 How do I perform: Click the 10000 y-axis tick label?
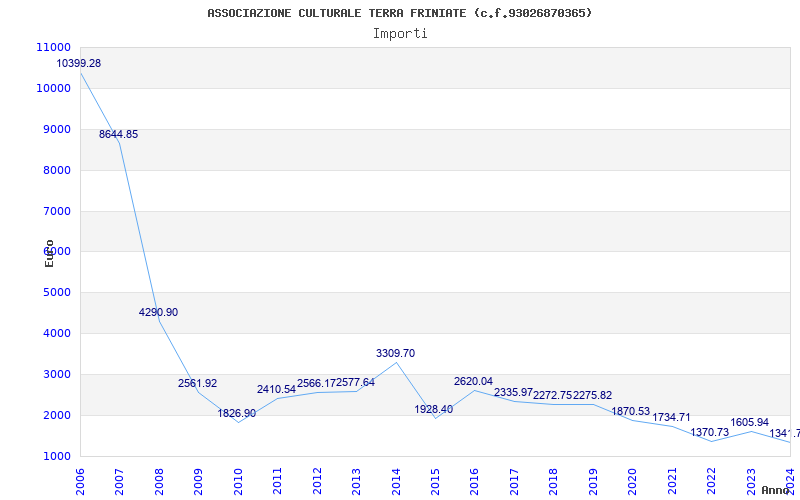tap(54, 88)
